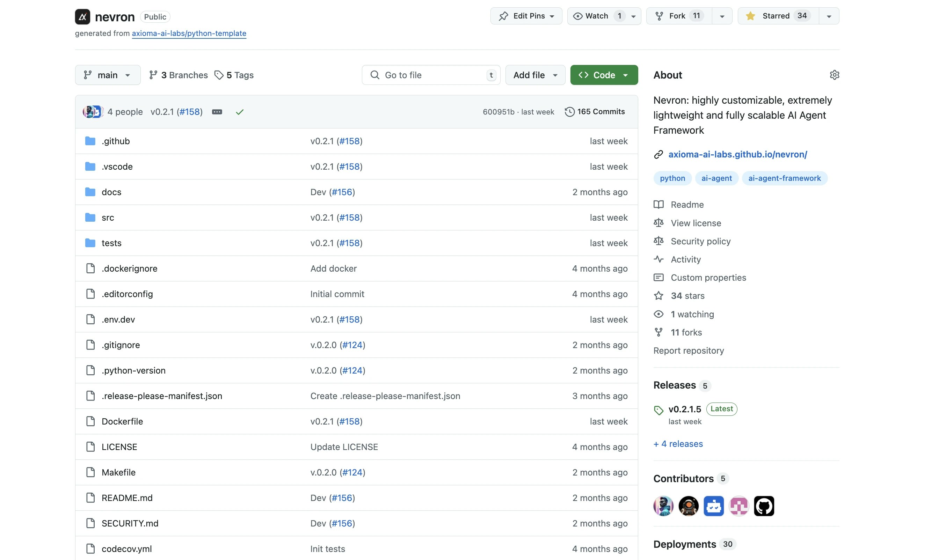Expand the green Code dropdown
This screenshot has height=560, width=939.
pyautogui.click(x=604, y=75)
